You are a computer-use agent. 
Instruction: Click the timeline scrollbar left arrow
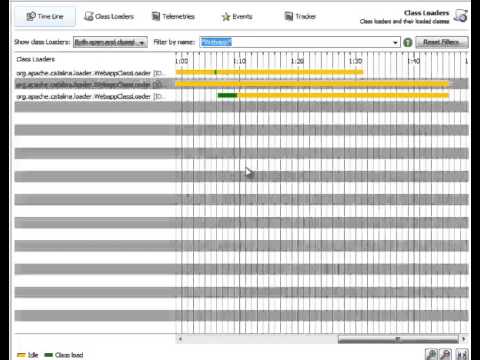click(x=180, y=339)
